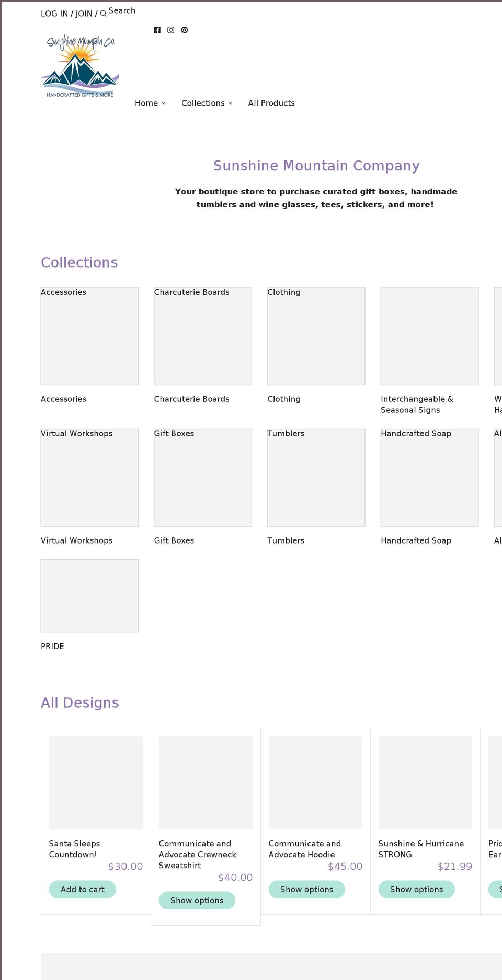Go to All Products

(271, 103)
